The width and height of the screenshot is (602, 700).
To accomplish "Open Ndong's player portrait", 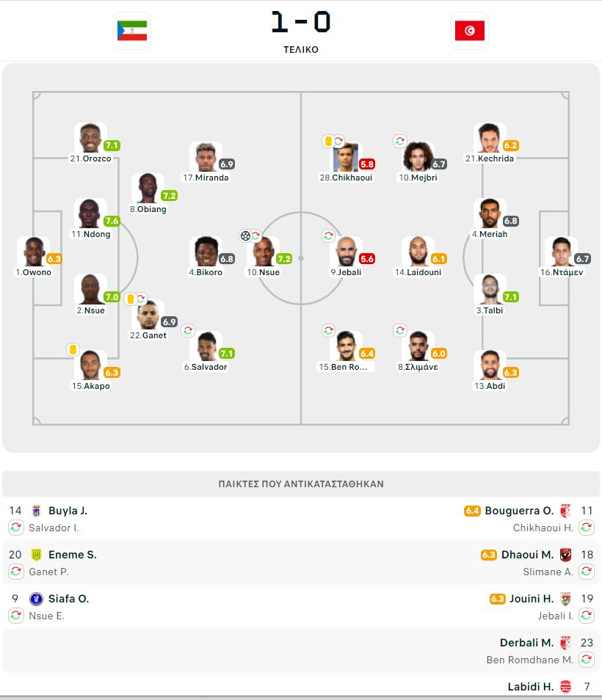I will (x=90, y=214).
